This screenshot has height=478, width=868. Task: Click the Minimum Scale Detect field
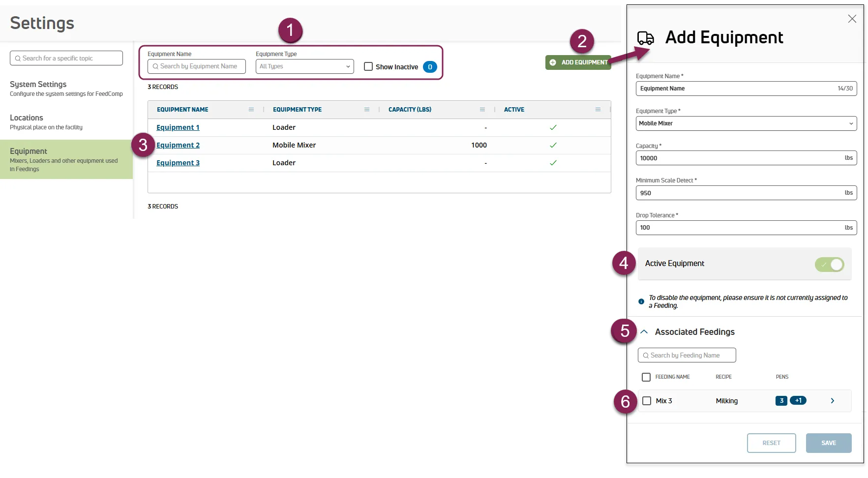coord(746,193)
